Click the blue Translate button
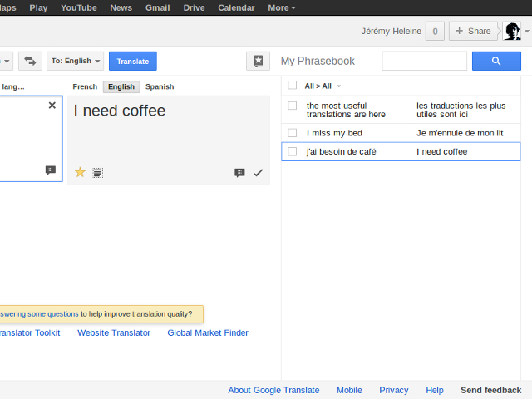The height and width of the screenshot is (399, 532). click(x=133, y=61)
